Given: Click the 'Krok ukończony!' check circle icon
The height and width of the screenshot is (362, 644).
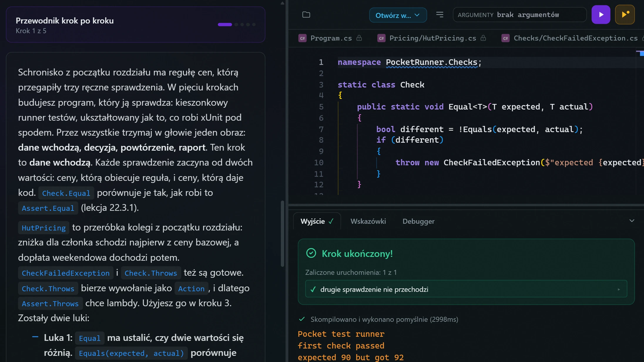Looking at the screenshot, I should pyautogui.click(x=311, y=253).
